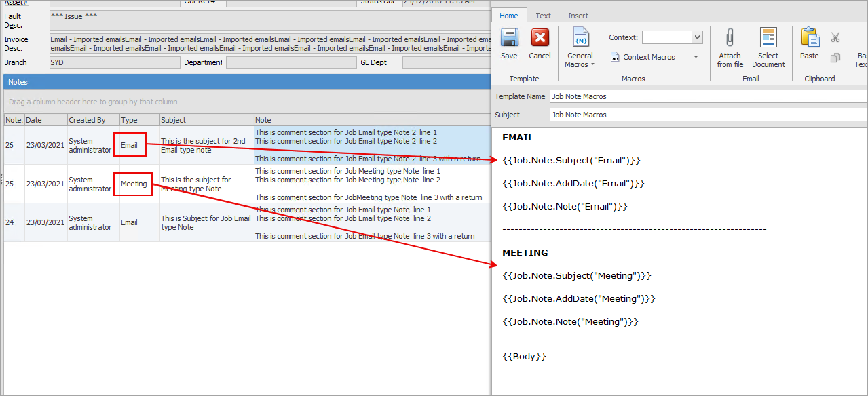Click the Job.Note.Subject("Email") macro line
Viewport: 868px width, 396px height.
(x=571, y=161)
